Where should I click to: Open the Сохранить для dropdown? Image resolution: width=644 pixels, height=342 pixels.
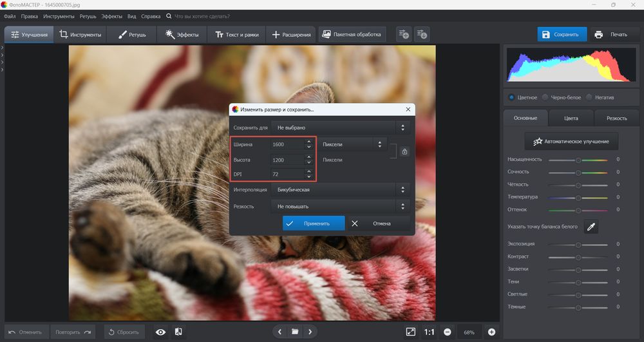340,128
